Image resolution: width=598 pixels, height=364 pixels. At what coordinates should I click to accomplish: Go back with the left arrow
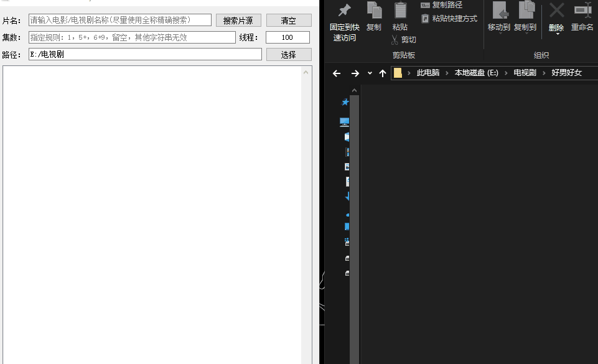click(337, 73)
